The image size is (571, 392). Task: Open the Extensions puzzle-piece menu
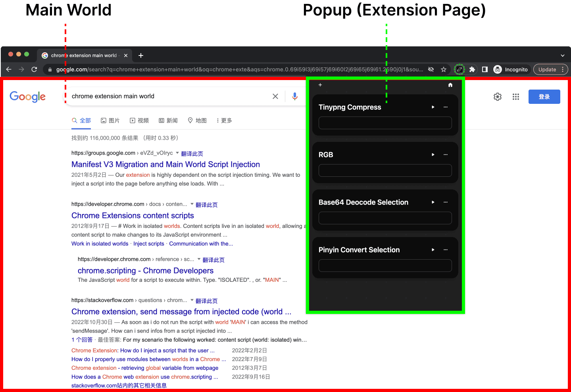[472, 69]
